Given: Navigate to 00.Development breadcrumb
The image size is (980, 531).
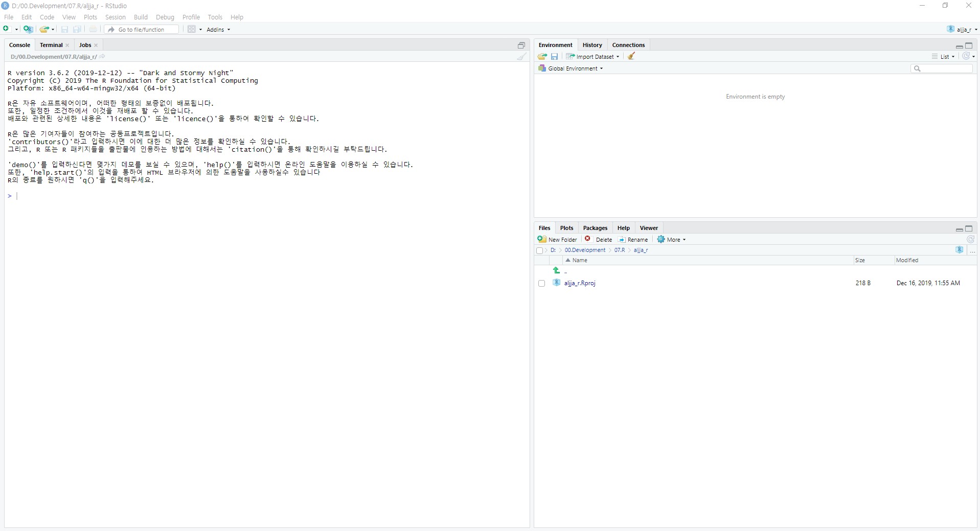Looking at the screenshot, I should click(585, 250).
